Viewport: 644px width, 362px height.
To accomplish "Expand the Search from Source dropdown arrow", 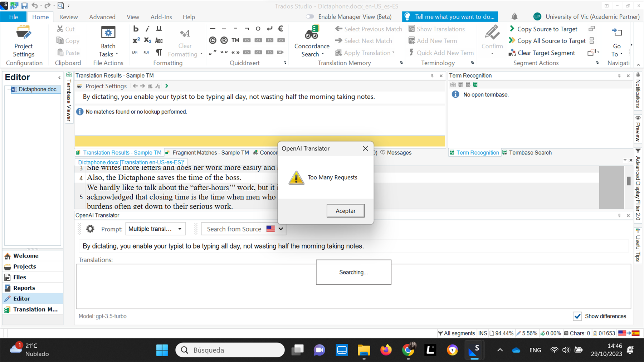I will tap(281, 229).
